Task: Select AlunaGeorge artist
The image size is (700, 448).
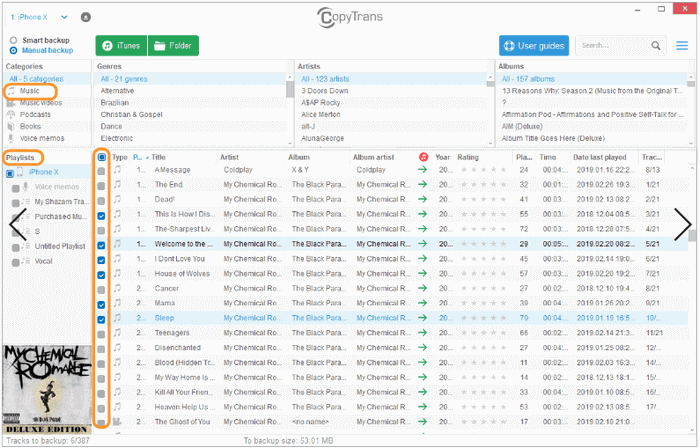Action: pos(322,138)
